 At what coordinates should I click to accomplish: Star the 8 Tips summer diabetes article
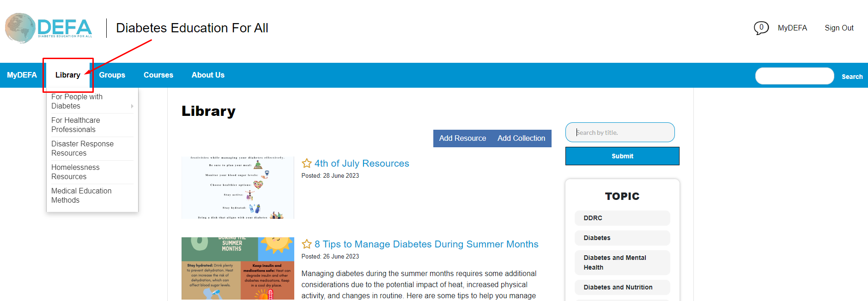tap(307, 244)
